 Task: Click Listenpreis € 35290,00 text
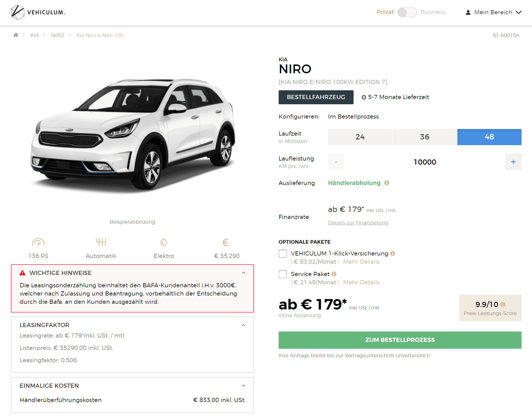coord(66,348)
